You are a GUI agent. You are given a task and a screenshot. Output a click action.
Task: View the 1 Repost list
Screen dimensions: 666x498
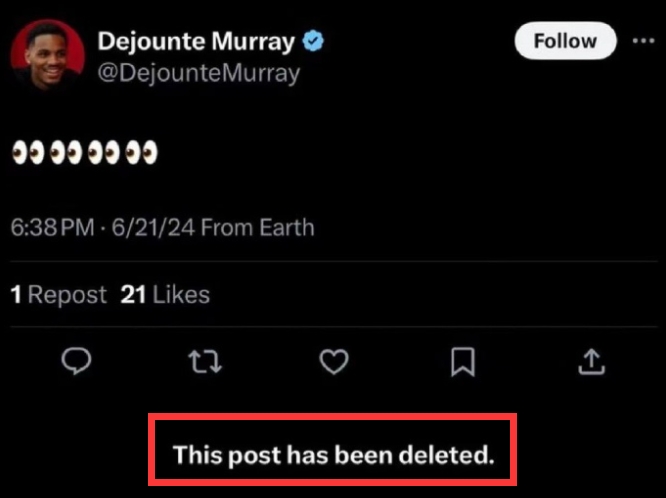click(59, 294)
